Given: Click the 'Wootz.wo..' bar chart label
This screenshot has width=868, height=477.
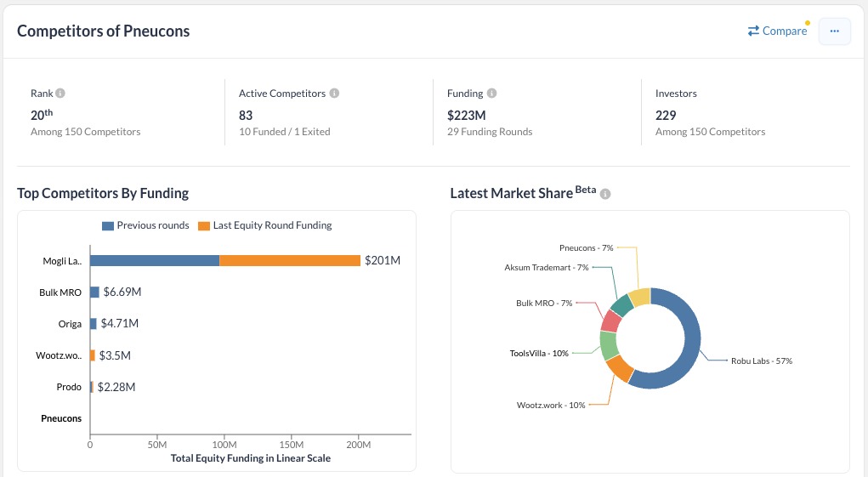Looking at the screenshot, I should click(x=59, y=355).
